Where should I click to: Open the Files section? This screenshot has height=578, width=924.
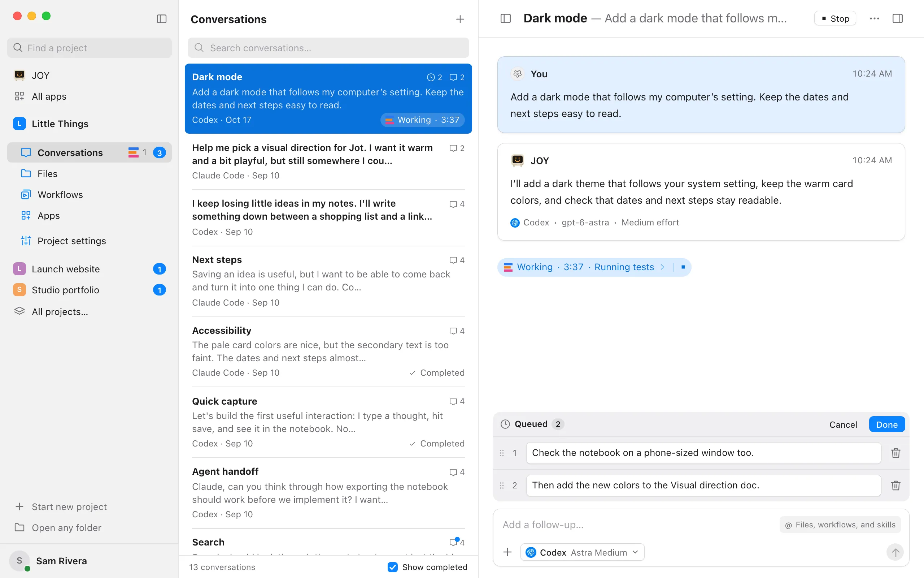tap(90, 173)
